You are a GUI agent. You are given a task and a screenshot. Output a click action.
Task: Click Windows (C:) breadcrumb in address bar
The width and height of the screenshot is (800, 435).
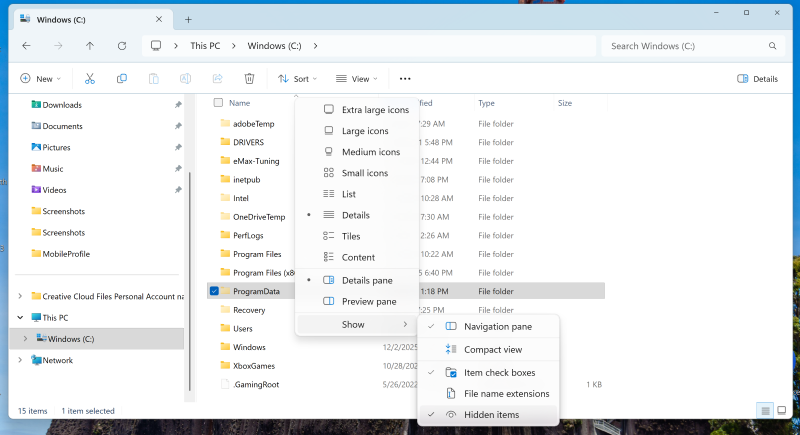pos(274,46)
